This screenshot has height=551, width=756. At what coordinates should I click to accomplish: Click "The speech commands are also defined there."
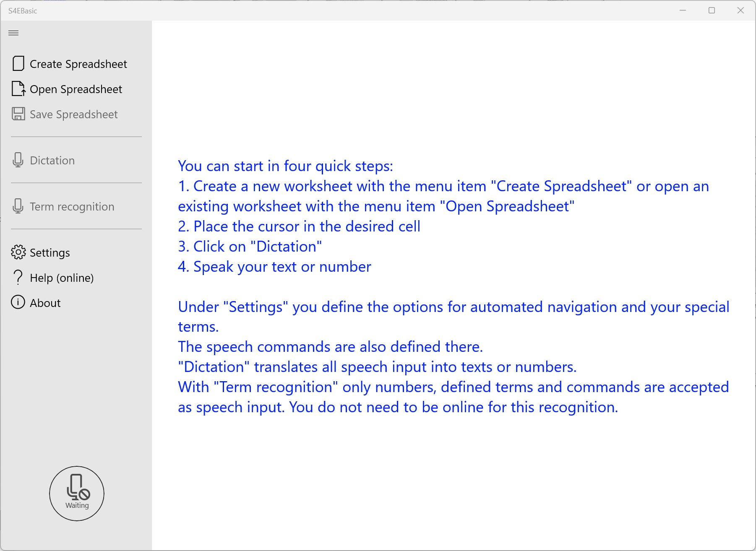(x=331, y=347)
